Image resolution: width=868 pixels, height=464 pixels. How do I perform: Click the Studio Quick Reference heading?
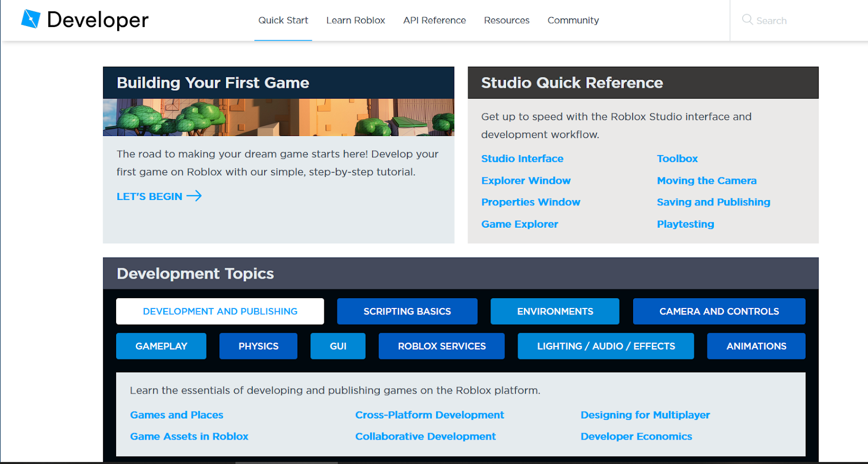coord(572,83)
